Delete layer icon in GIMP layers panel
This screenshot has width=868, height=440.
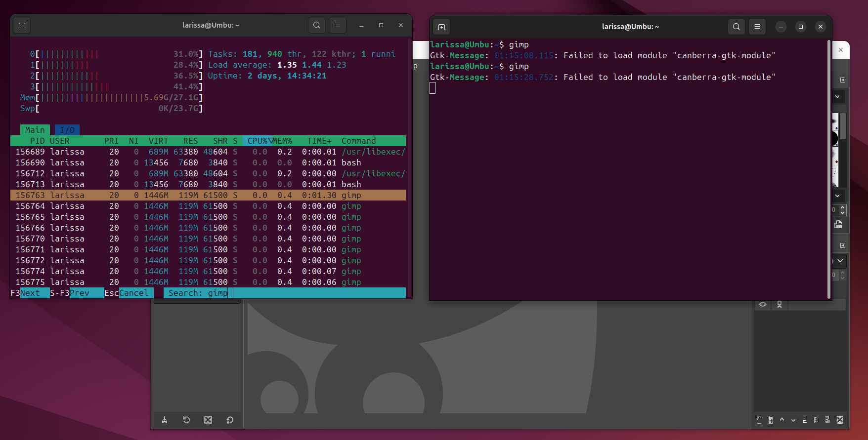pos(839,420)
